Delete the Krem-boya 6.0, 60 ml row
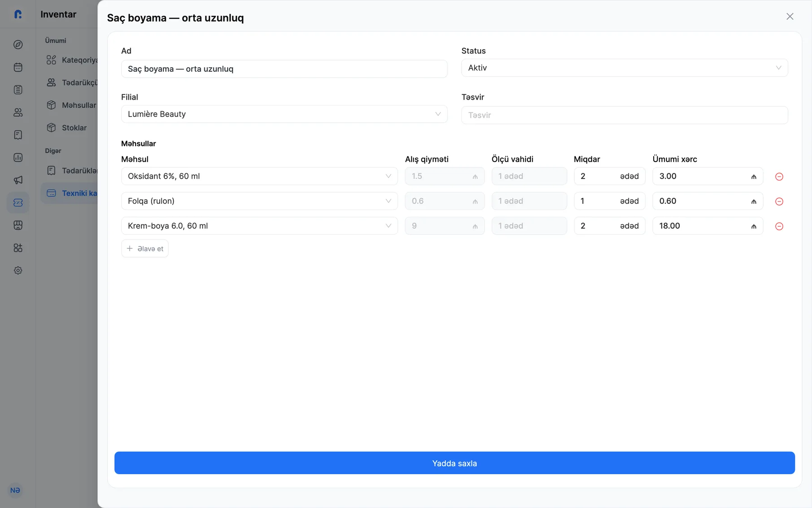Screen dimensions: 812x508 point(779,226)
